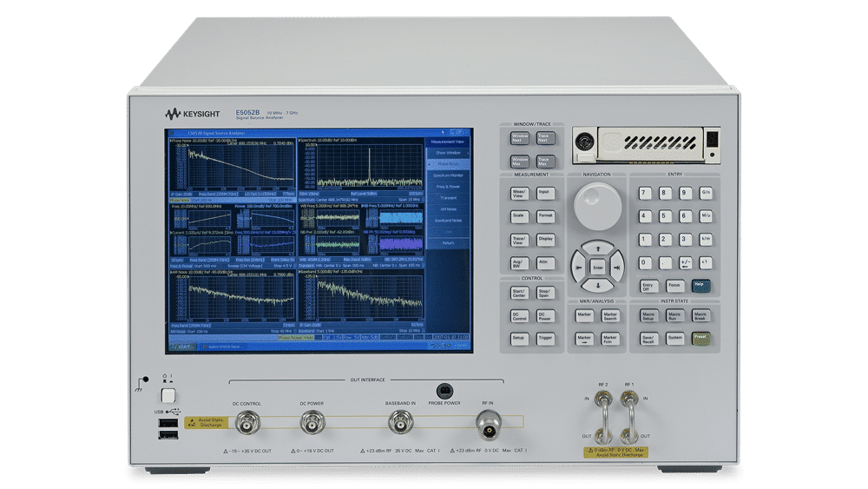
Task: Choose the Baseband Noise softkey on screen
Action: (449, 221)
